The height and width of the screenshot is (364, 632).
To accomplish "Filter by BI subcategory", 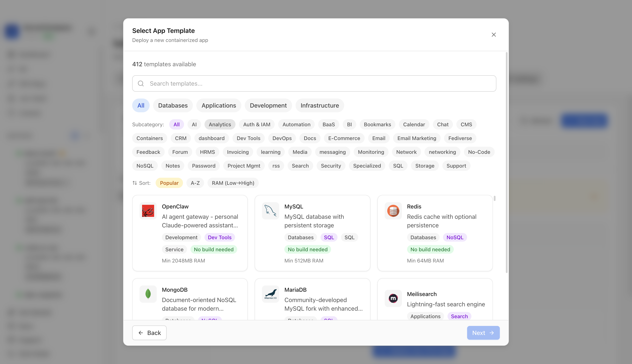I will (349, 125).
